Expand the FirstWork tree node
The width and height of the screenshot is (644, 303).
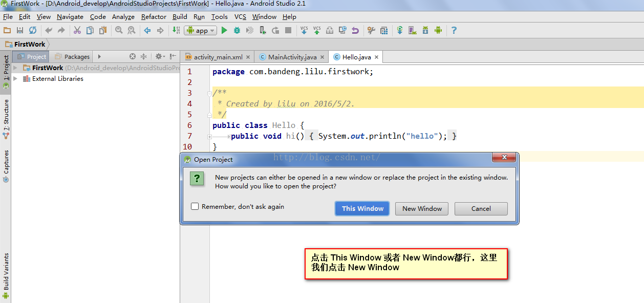(x=15, y=68)
